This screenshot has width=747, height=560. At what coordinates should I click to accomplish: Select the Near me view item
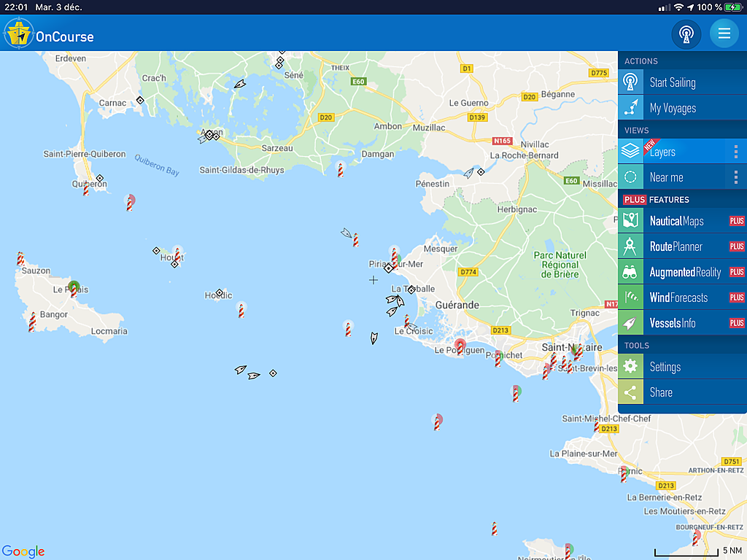[x=682, y=177]
